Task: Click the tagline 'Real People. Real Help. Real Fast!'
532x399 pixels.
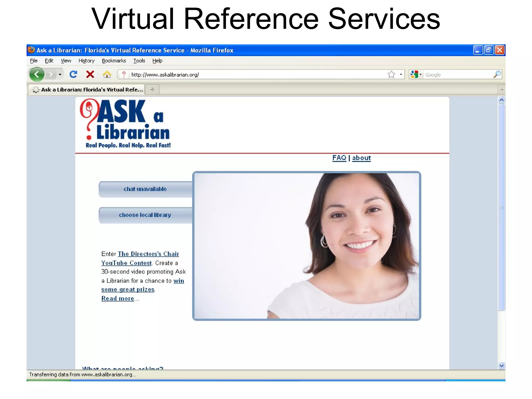Action: point(128,145)
